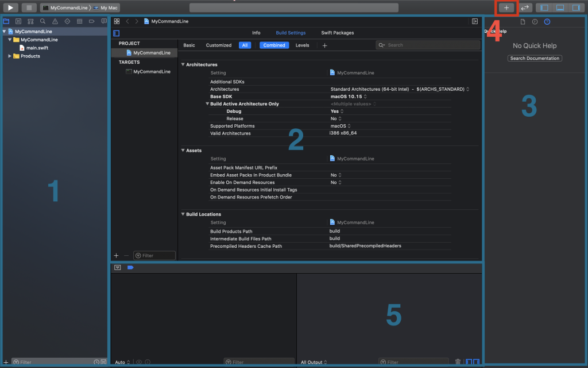Viewport: 588px width, 368px height.
Task: Focus the build settings Search field
Action: click(428, 45)
